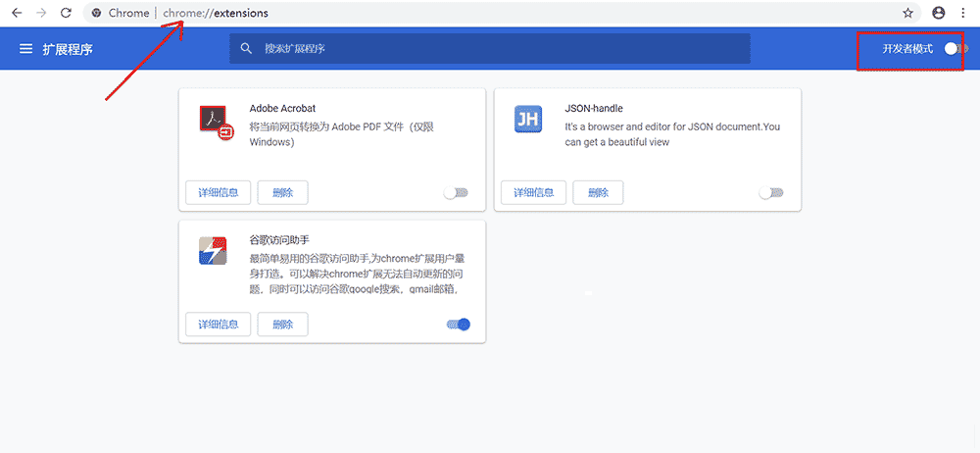Open 详细信息 for 谷歌访问助手
This screenshot has width=980, height=453.
pyautogui.click(x=218, y=325)
